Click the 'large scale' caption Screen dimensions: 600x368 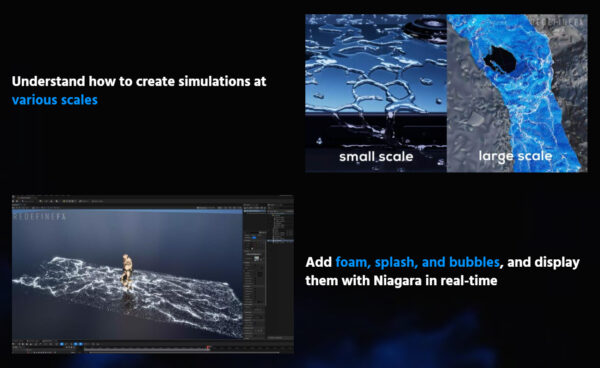point(515,156)
